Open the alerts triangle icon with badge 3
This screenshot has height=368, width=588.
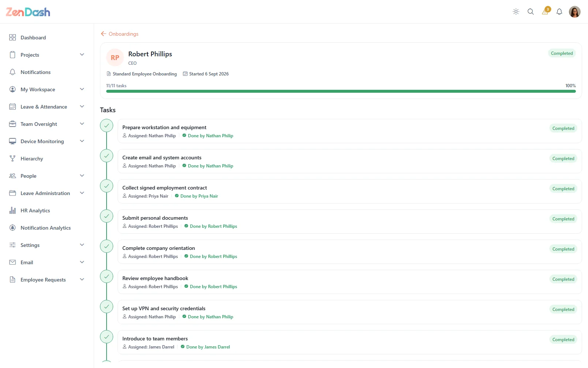point(545,11)
